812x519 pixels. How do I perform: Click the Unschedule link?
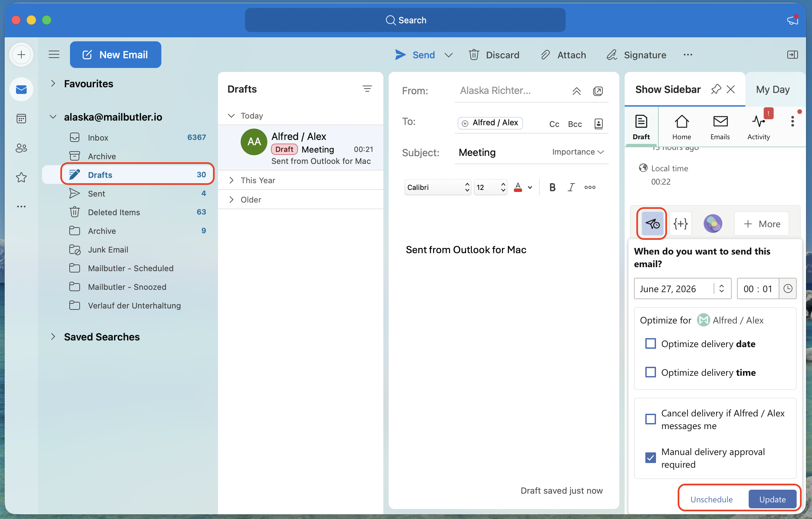[x=711, y=499]
